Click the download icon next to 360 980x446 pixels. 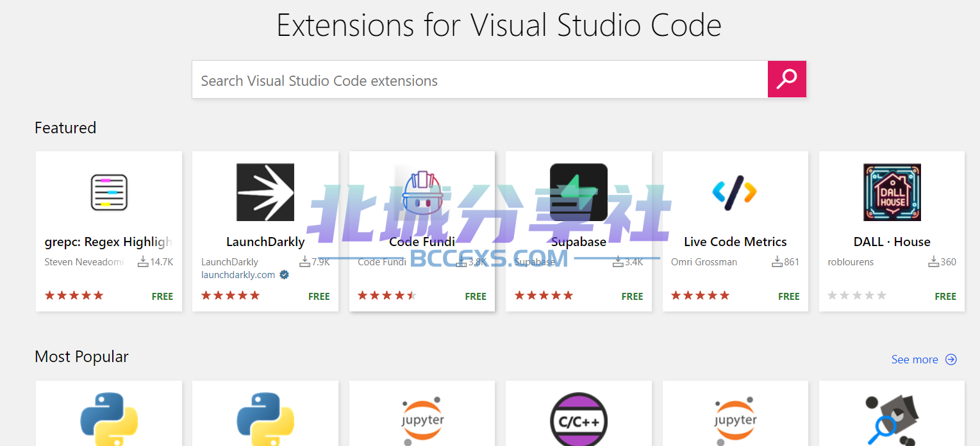(x=934, y=261)
